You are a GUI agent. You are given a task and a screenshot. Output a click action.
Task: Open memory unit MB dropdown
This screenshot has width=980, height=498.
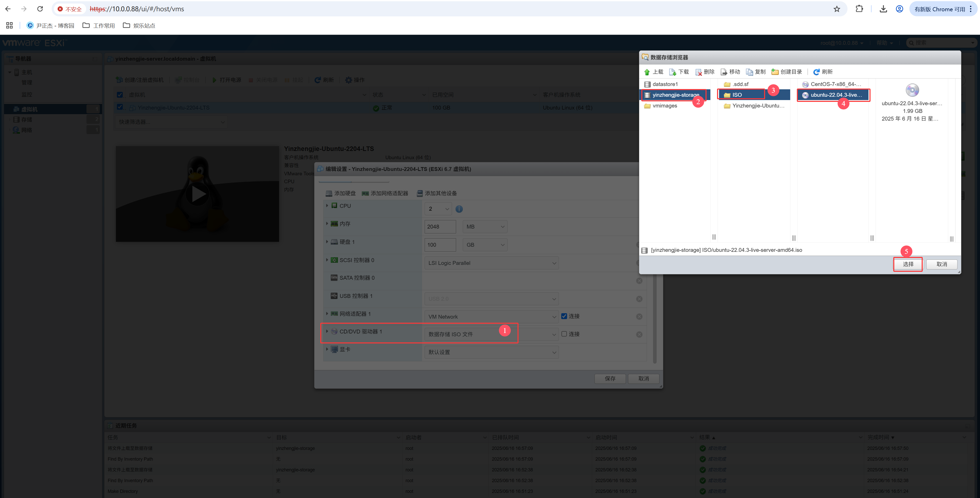(485, 227)
